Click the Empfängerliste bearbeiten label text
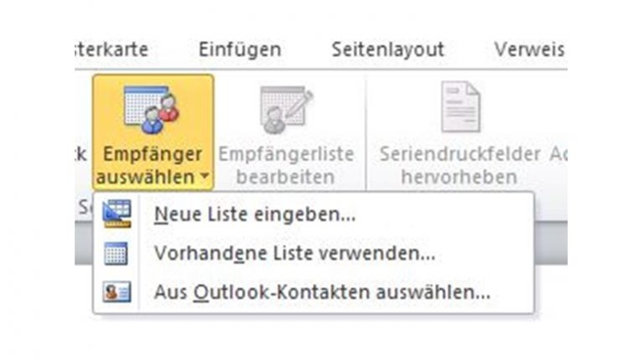Viewport: 644px width, 362px height. click(286, 165)
